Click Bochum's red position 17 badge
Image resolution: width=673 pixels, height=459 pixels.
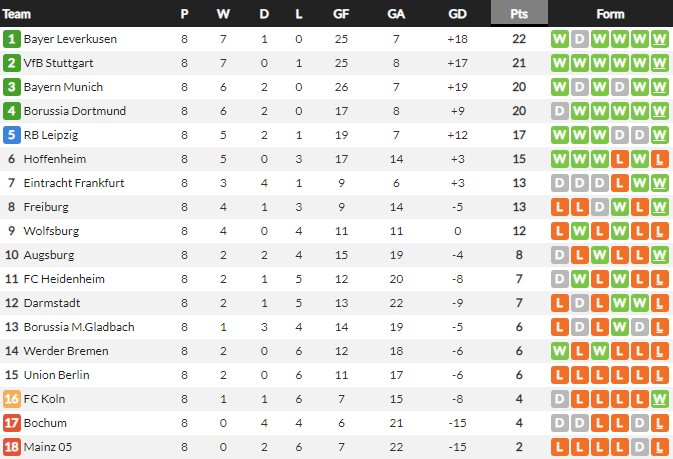(12, 423)
